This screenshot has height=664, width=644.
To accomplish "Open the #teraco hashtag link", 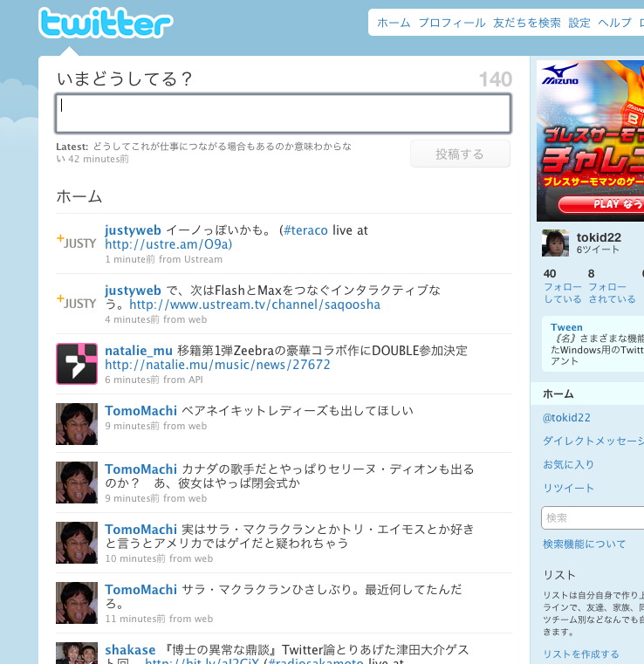I will 305,230.
